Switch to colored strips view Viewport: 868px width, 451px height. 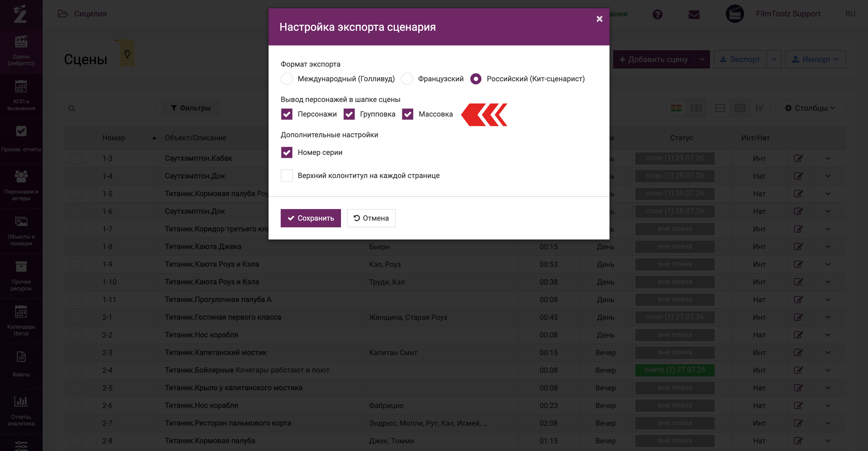pyautogui.click(x=676, y=108)
